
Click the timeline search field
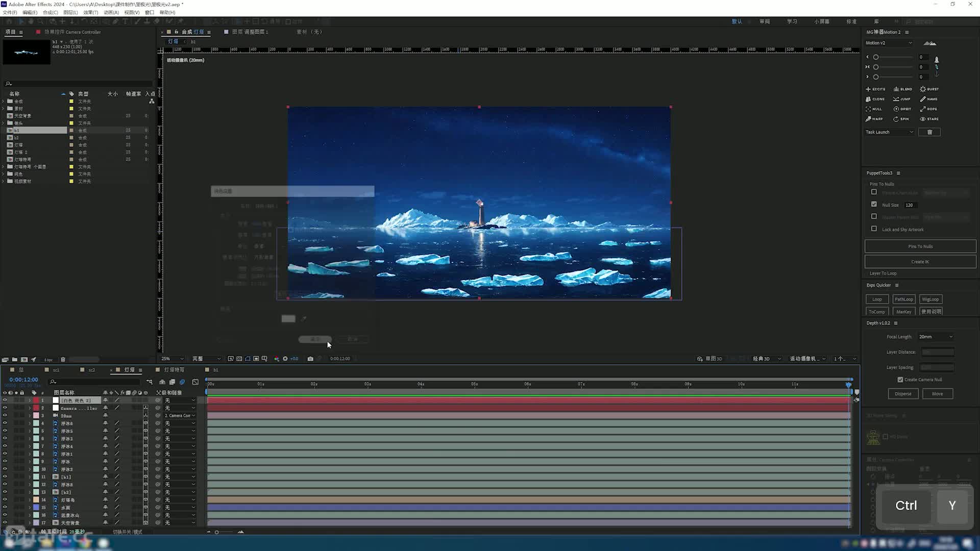click(94, 382)
